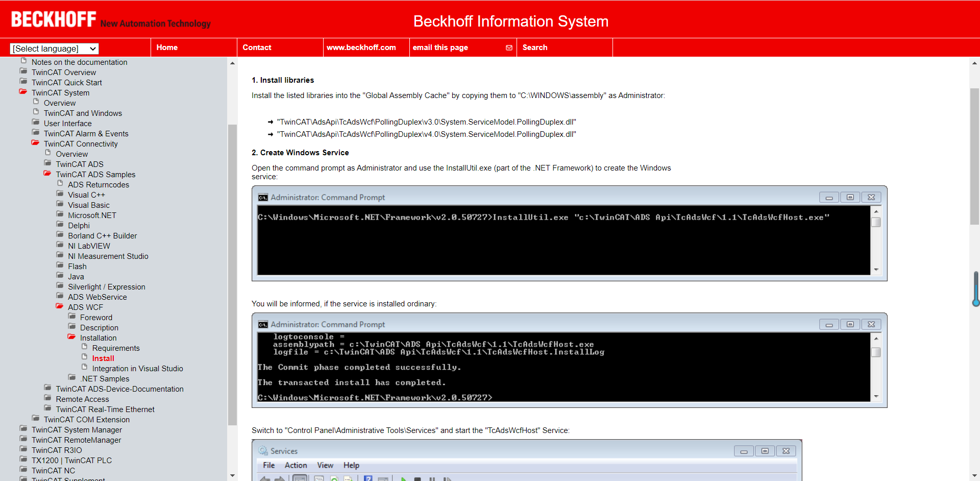Click the Delphi folder icon
Viewport: 980px width, 481px height.
(x=60, y=224)
